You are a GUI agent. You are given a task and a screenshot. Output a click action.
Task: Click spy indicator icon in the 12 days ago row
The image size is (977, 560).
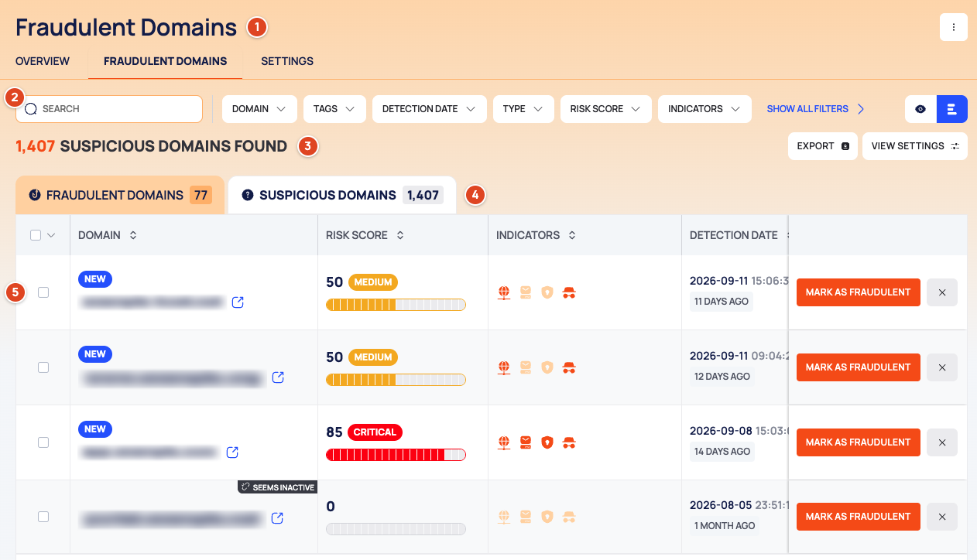pos(569,367)
